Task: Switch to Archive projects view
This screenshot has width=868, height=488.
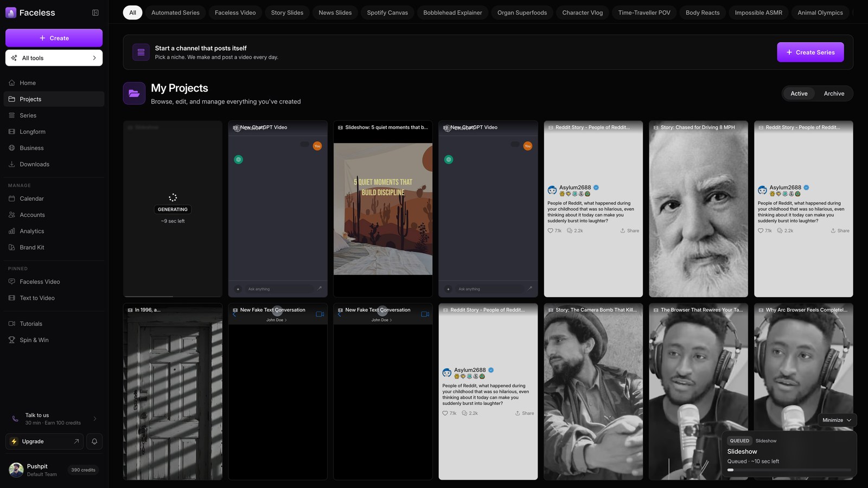Action: (834, 93)
